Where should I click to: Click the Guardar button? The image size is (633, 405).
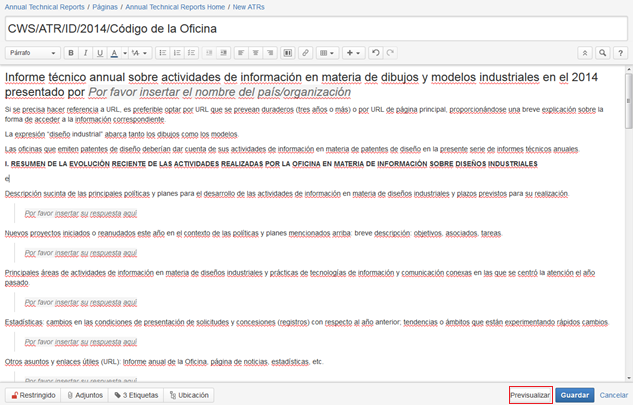point(574,395)
